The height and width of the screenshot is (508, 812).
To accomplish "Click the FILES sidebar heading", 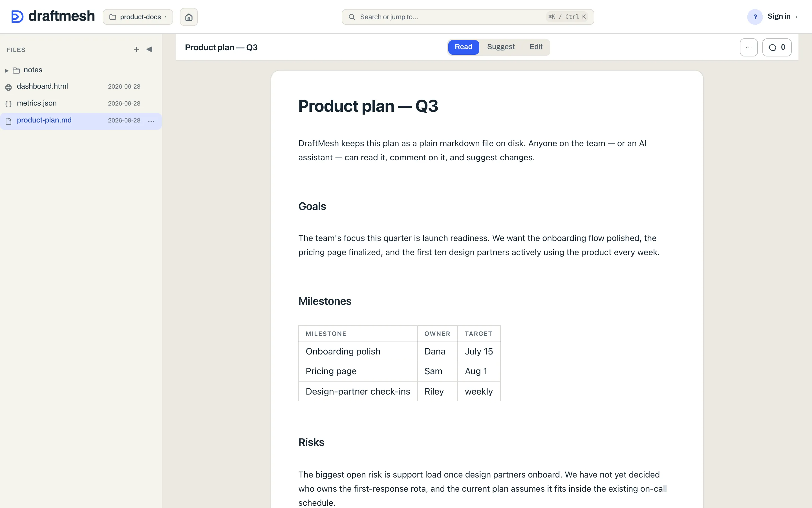I will click(x=16, y=50).
